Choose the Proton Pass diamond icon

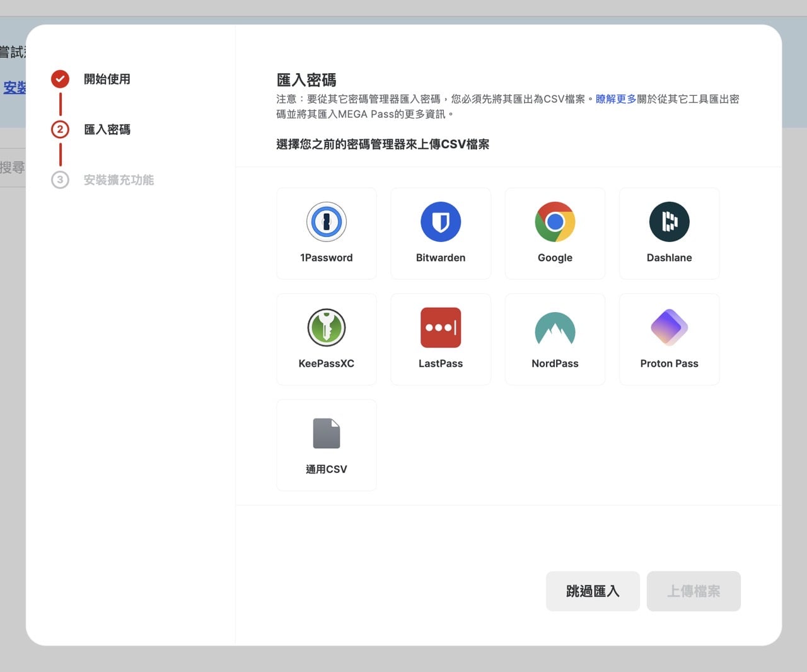tap(669, 328)
